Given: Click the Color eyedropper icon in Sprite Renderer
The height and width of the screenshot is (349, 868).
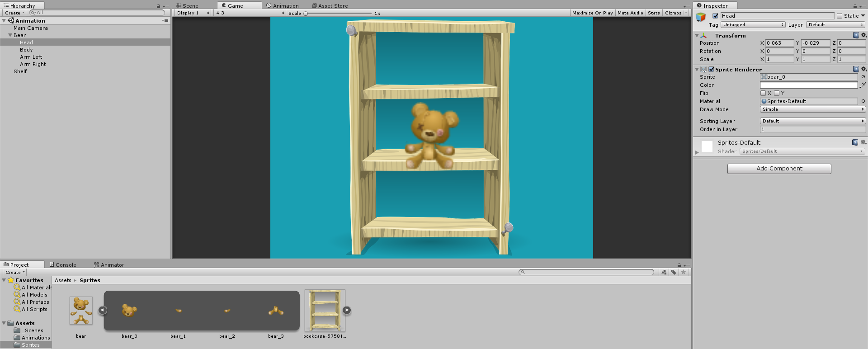Looking at the screenshot, I should [x=863, y=85].
